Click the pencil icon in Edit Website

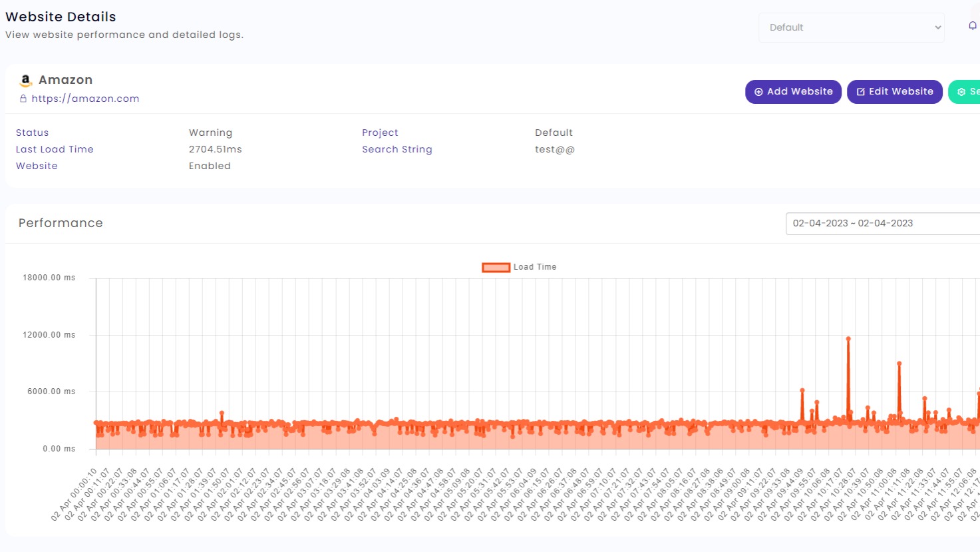(860, 92)
